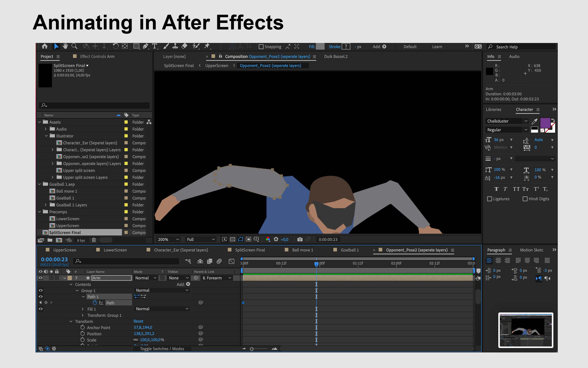The width and height of the screenshot is (588, 368).
Task: Toggle the transparency grid icon in viewer
Action: pos(232,239)
